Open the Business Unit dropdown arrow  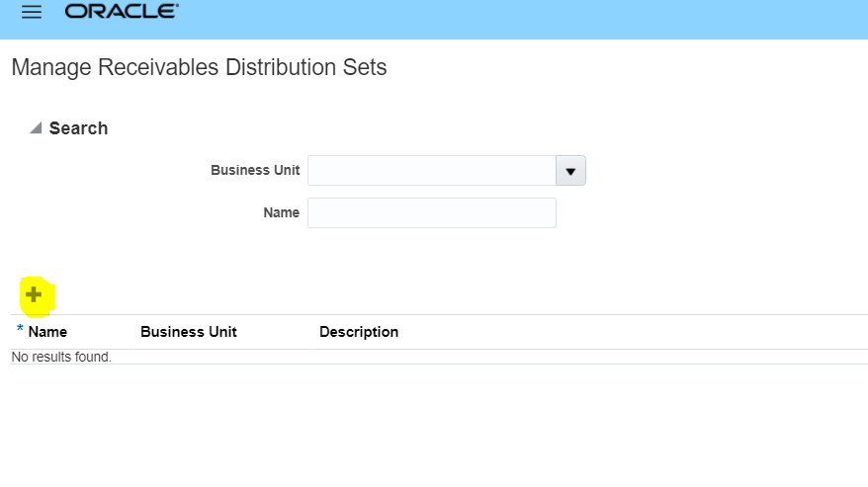point(570,171)
